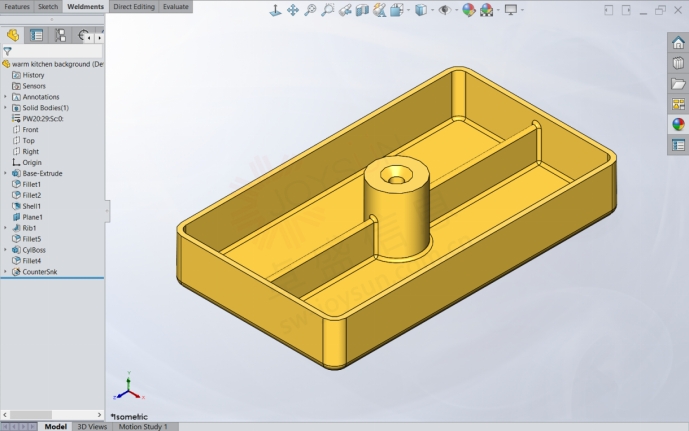Switch to the Sketch tab
Viewport: 689px width, 431px height.
pyautogui.click(x=48, y=7)
